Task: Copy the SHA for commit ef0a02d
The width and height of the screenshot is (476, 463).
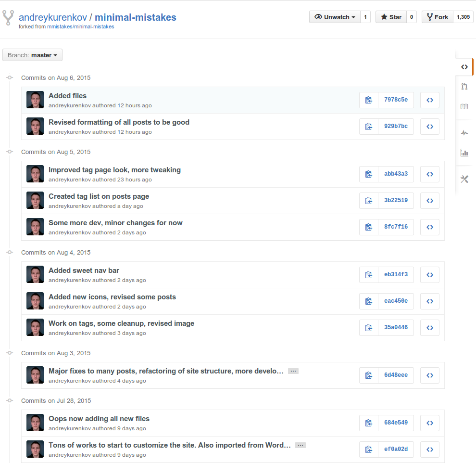Action: point(368,450)
